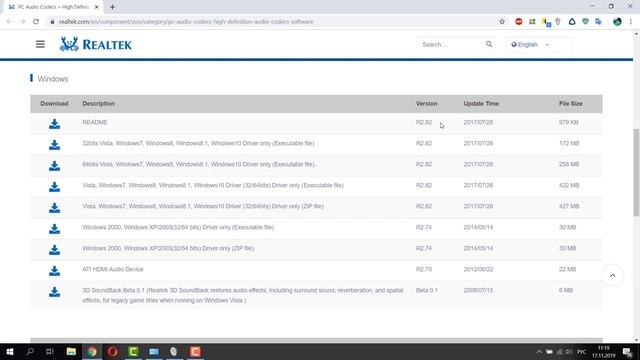Reload the page
This screenshot has height=360, width=640.
36,22
